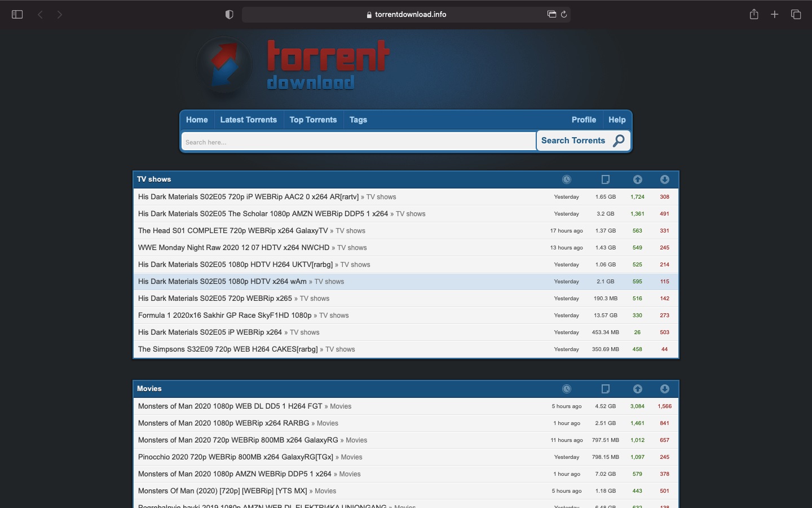Reload the page with the refresh icon
The height and width of the screenshot is (508, 812).
coord(564,15)
